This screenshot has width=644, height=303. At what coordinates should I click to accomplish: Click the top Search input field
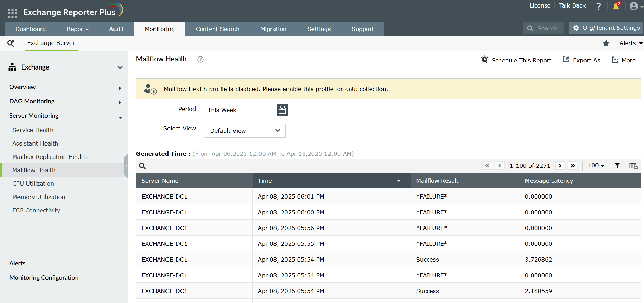point(543,28)
